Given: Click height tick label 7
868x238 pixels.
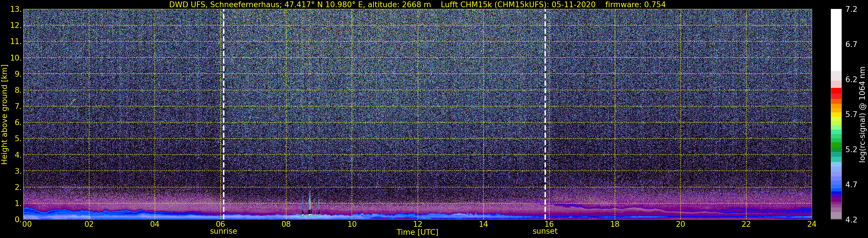Looking at the screenshot, I should (x=18, y=107).
